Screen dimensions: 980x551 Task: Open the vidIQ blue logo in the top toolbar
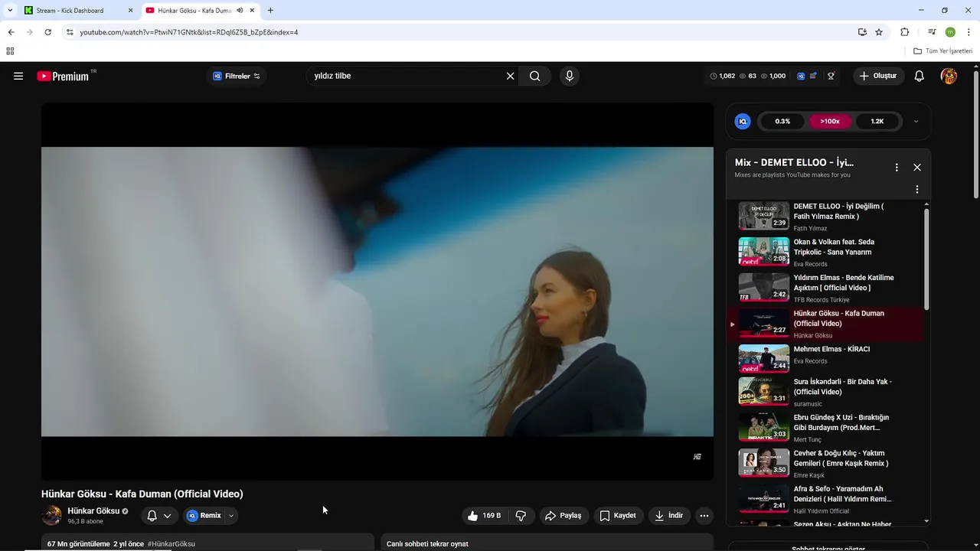tap(801, 76)
